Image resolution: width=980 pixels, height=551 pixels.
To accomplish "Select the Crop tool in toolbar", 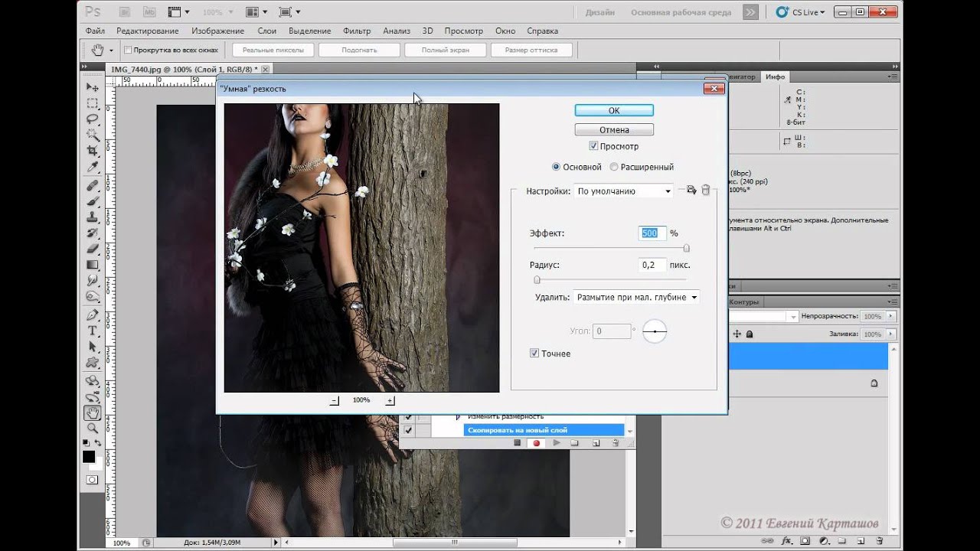I will [x=93, y=151].
